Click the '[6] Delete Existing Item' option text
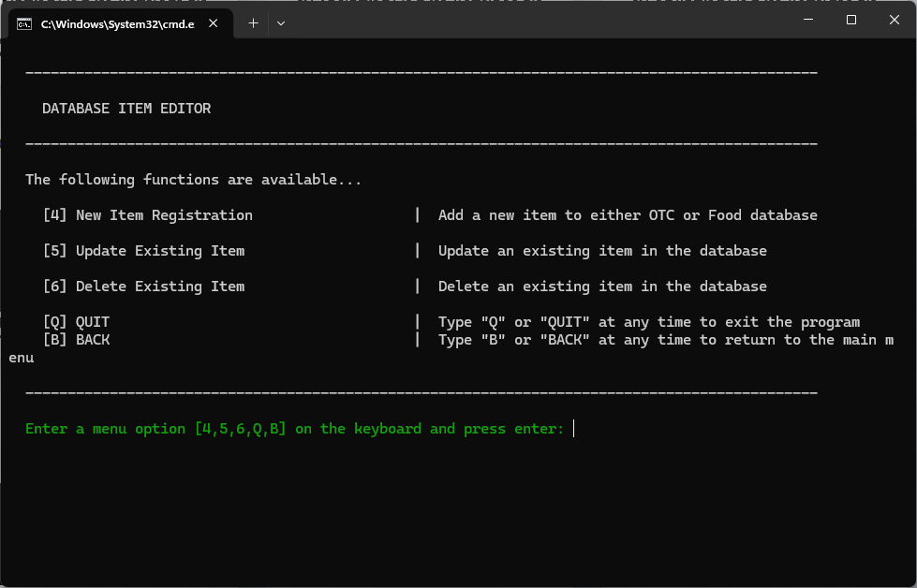 click(143, 287)
